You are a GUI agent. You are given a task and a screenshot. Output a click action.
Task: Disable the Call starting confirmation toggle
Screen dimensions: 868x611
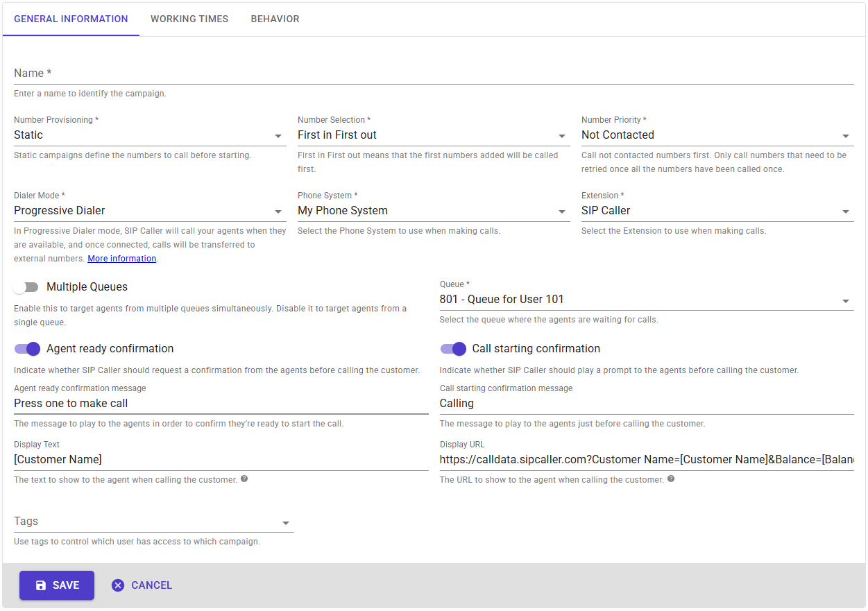point(453,349)
